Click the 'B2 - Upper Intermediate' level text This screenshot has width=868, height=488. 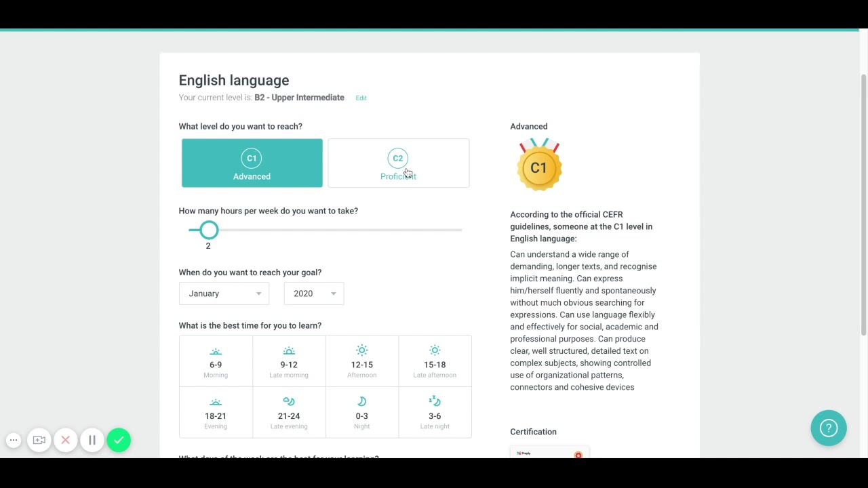(x=299, y=98)
